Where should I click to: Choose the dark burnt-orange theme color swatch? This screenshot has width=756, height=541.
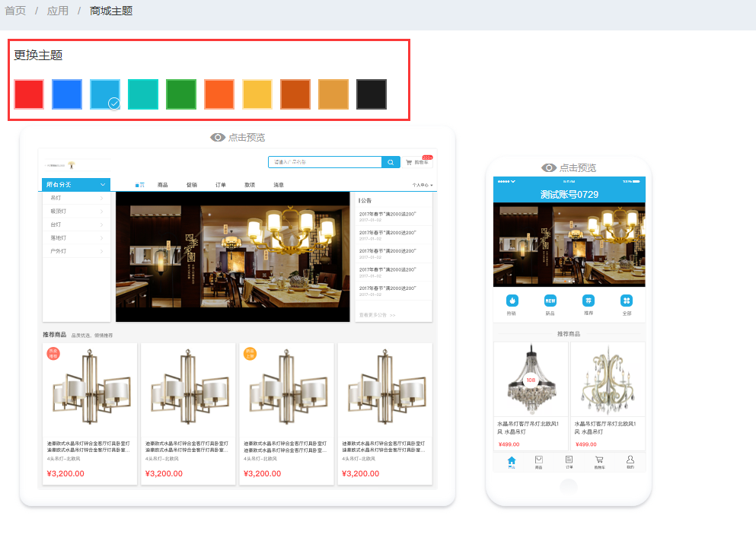point(295,94)
